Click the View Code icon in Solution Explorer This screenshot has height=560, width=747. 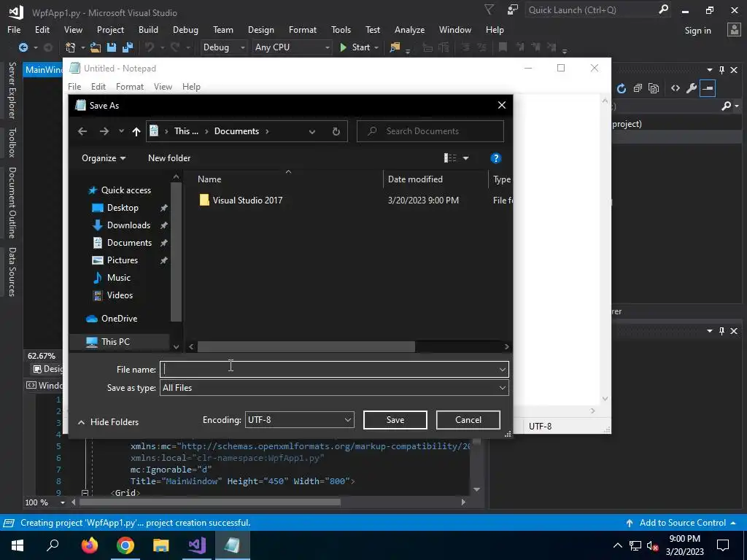675,88
